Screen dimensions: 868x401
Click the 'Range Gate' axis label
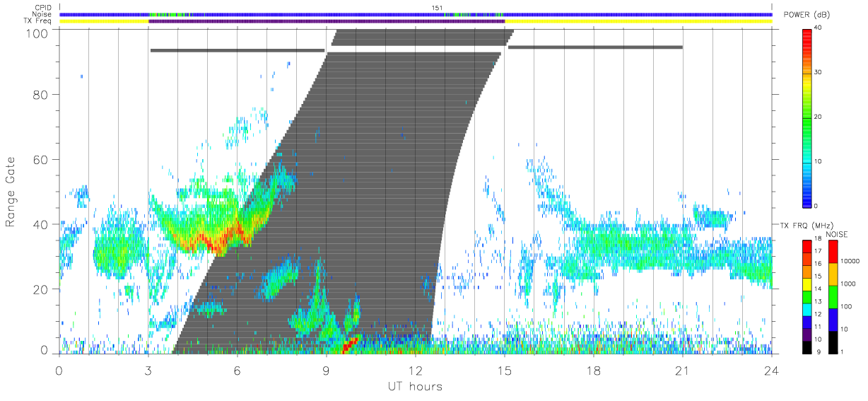[11, 191]
